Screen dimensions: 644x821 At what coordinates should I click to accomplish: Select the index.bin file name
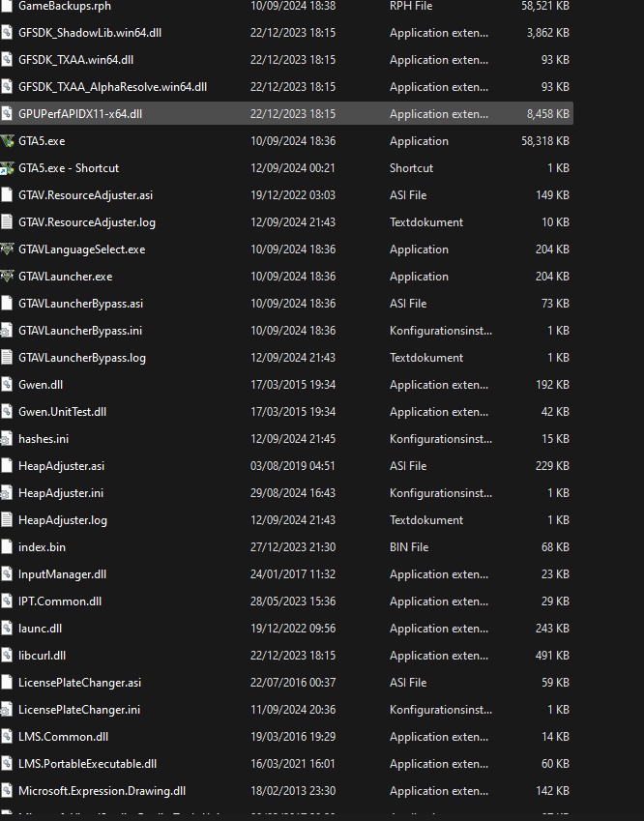pyautogui.click(x=42, y=547)
